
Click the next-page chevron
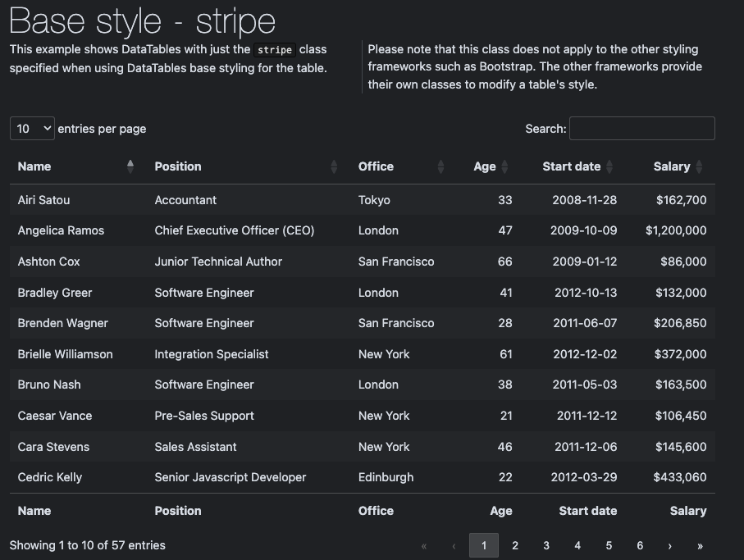tap(669, 545)
